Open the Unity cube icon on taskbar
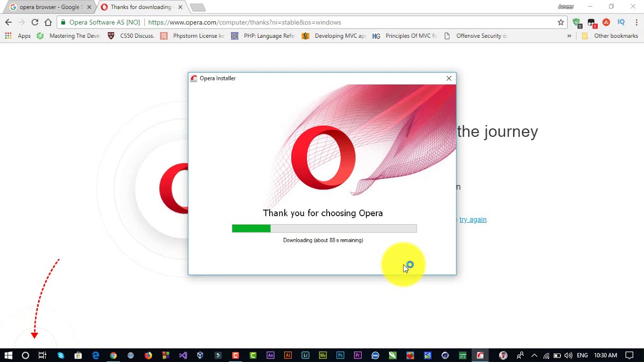This screenshot has height=362, width=644. 200,355
